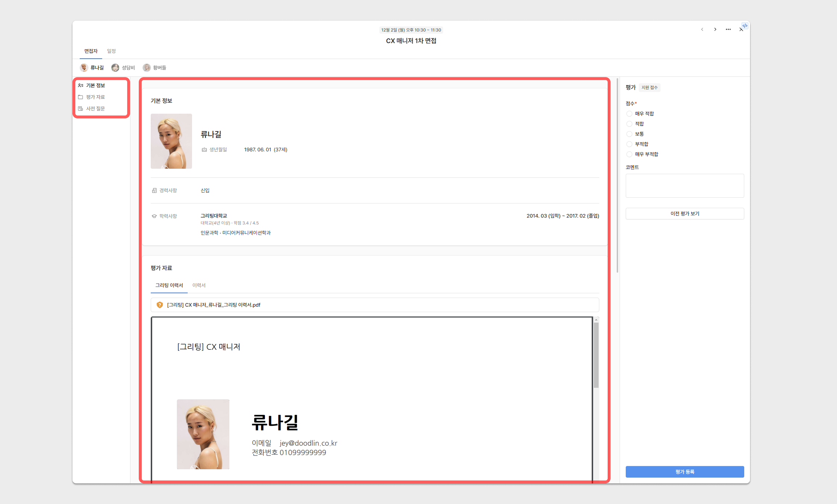Screen dimensions: 837x504
Task: Click into the 코멘트 text box
Action: [x=684, y=186]
